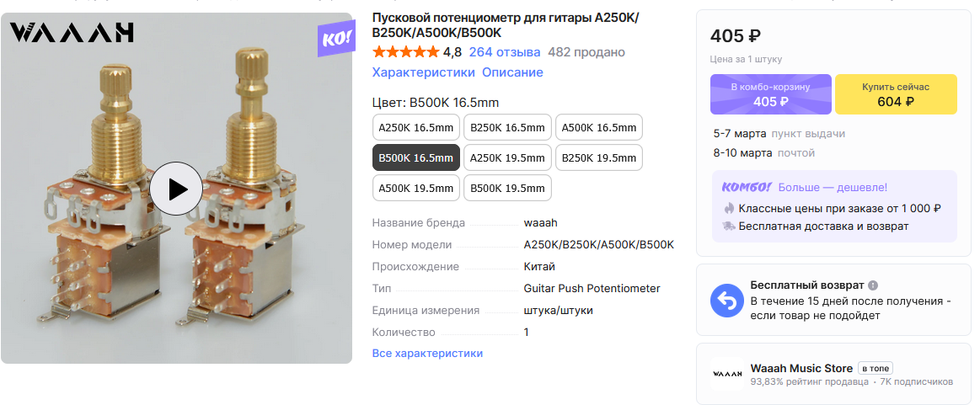Screen dimensions: 980x405
Task: Jump to the Характеристики section
Action: (x=424, y=72)
